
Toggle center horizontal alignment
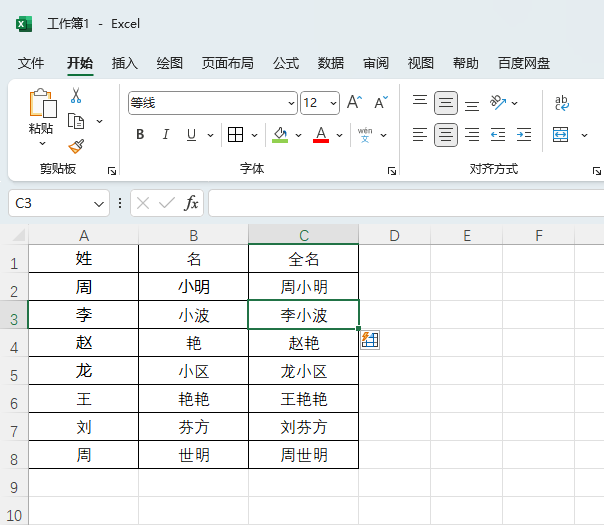[x=446, y=135]
